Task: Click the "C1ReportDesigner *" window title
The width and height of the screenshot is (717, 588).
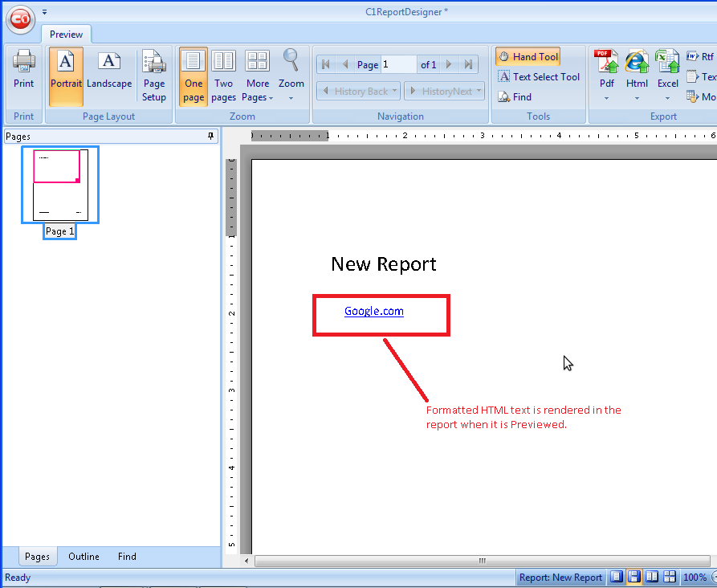Action: (x=406, y=12)
